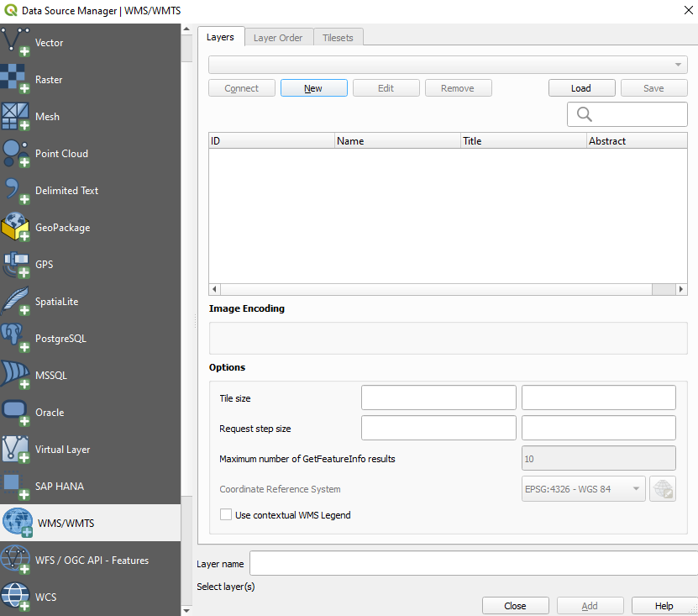Screen dimensions: 698x616
Task: Select the Vector data source icon
Action: pos(17,43)
